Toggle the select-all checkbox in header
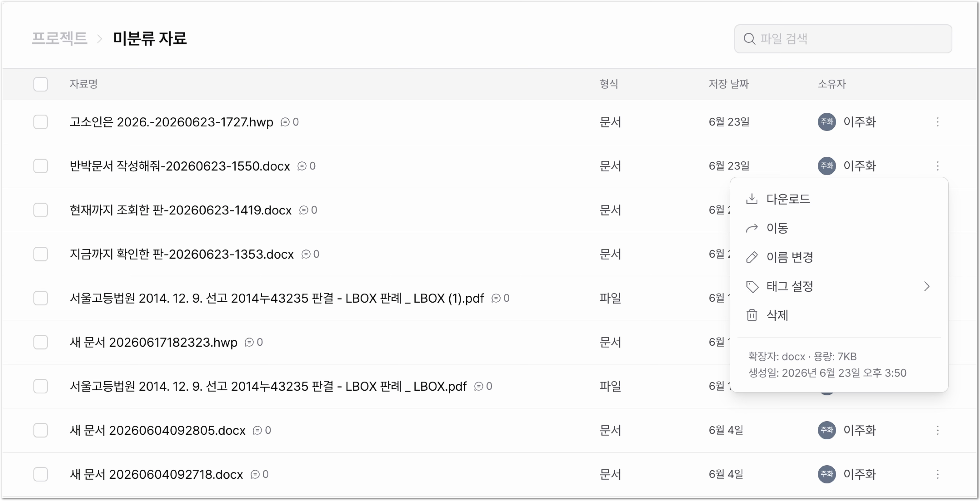Image resolution: width=980 pixels, height=501 pixels. coord(40,84)
